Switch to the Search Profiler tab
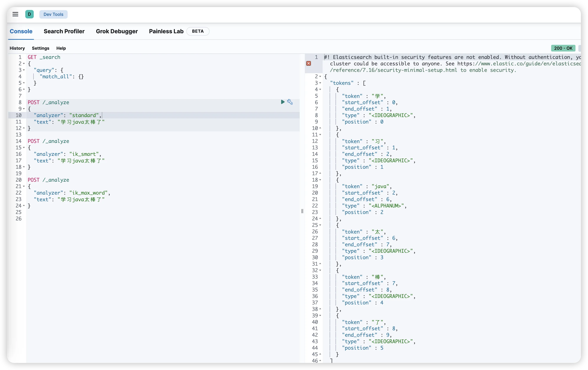 tap(64, 31)
